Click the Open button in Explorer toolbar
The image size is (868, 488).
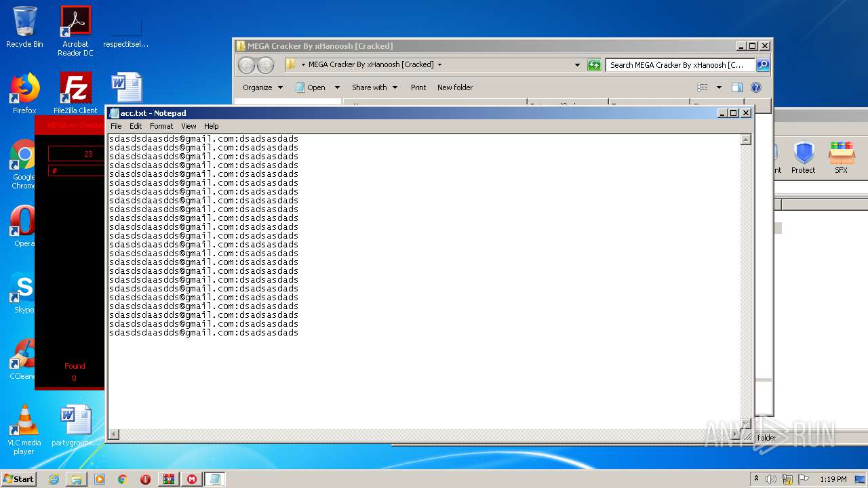click(x=310, y=87)
